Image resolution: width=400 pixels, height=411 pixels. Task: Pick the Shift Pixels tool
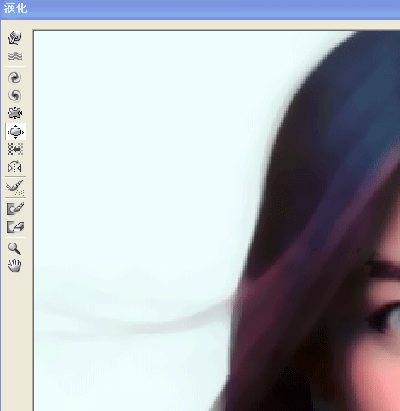click(x=15, y=149)
